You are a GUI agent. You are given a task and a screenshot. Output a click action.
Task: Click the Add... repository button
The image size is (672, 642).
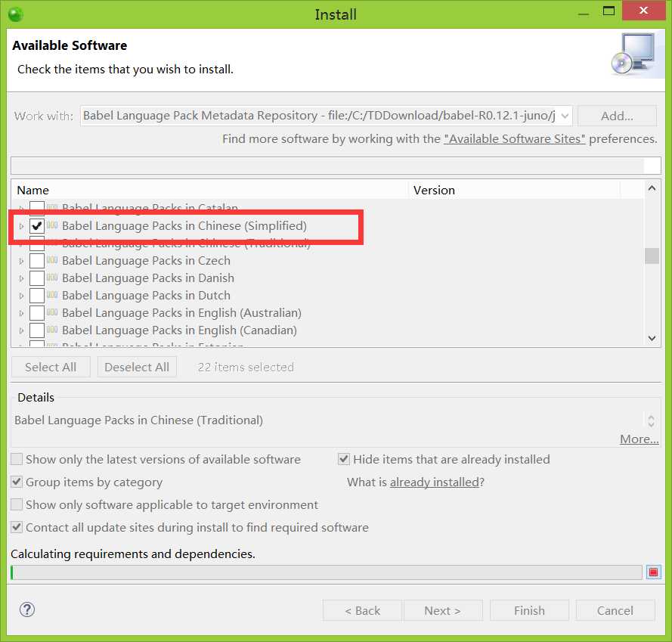(617, 116)
